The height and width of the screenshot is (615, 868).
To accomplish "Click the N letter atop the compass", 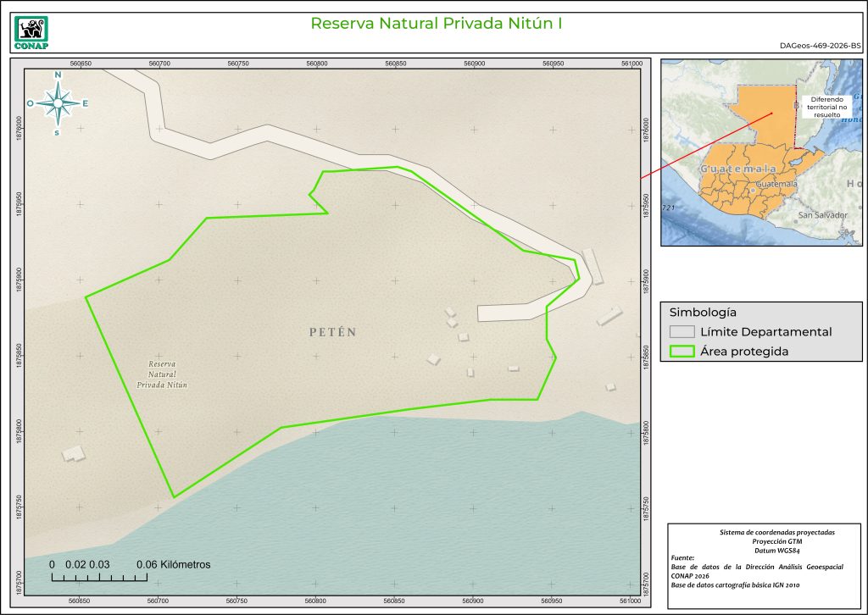I will click(58, 75).
